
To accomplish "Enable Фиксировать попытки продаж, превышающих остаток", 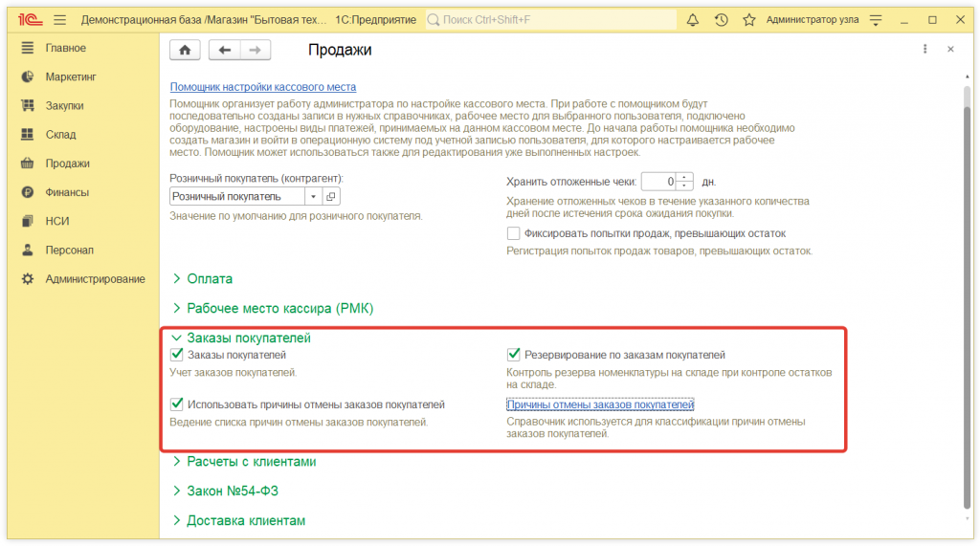I will click(514, 233).
